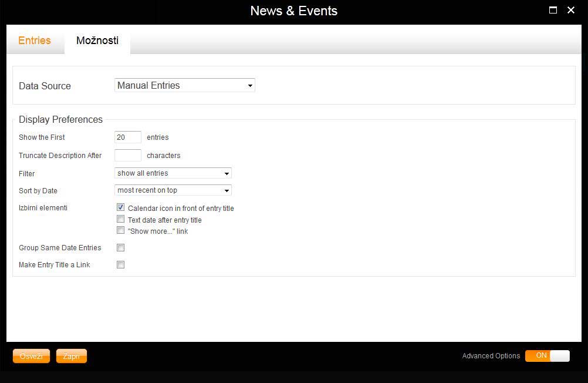Click the Data Source label

click(45, 86)
